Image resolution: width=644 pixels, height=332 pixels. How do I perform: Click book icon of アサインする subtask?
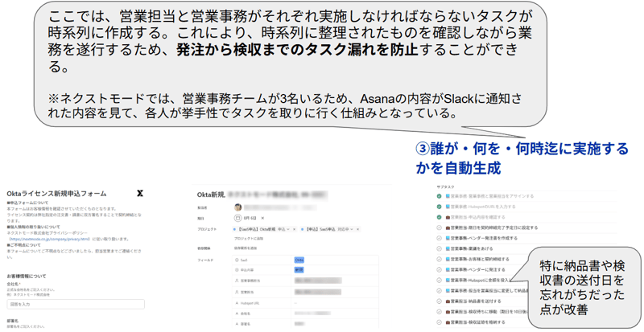pos(448,196)
